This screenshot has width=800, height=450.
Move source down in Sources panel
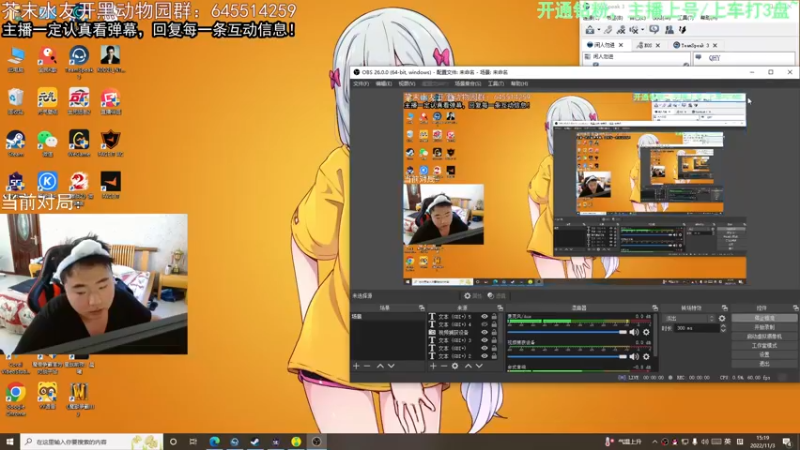click(479, 366)
